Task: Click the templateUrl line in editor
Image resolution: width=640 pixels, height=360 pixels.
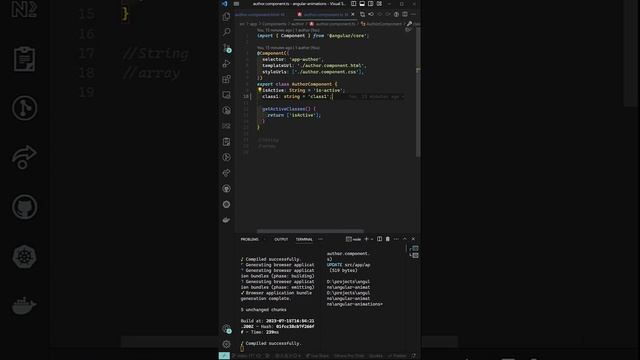Action: (x=314, y=65)
